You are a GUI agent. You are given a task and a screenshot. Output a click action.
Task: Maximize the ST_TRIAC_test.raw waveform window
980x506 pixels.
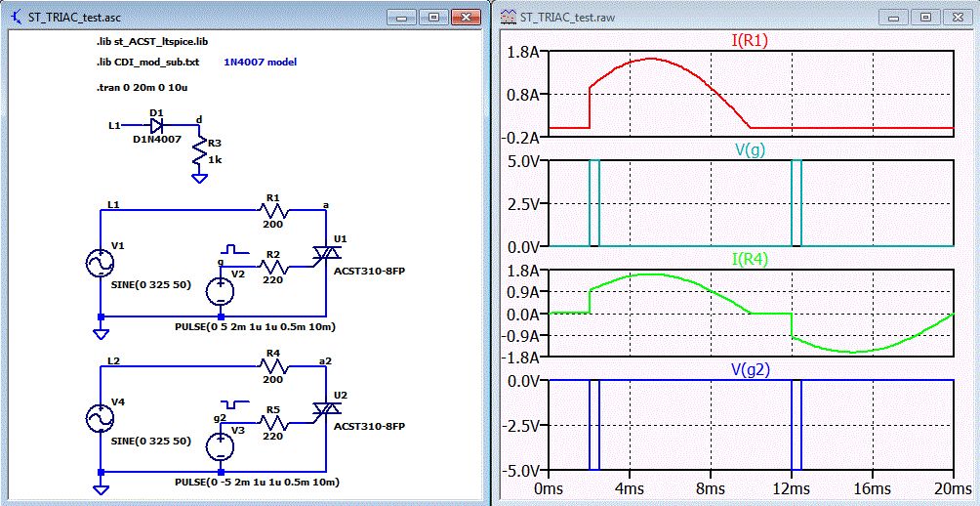925,17
